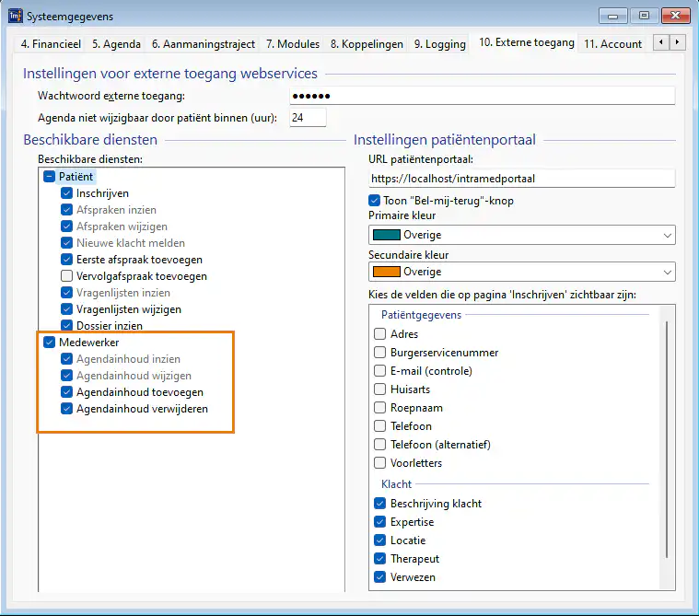Switch to the 8. Koppelingen tab
699x616 pixels.
pyautogui.click(x=367, y=43)
